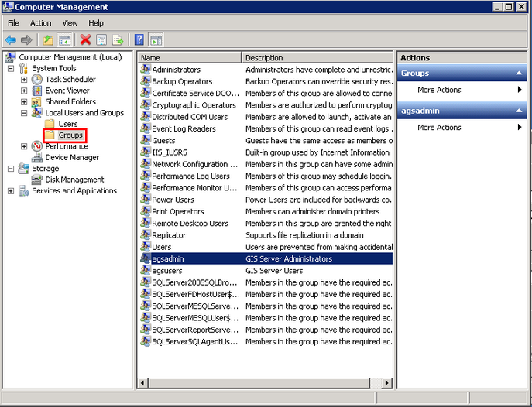Open More Actions under agsadmin
This screenshot has width=532, height=407.
click(x=462, y=128)
